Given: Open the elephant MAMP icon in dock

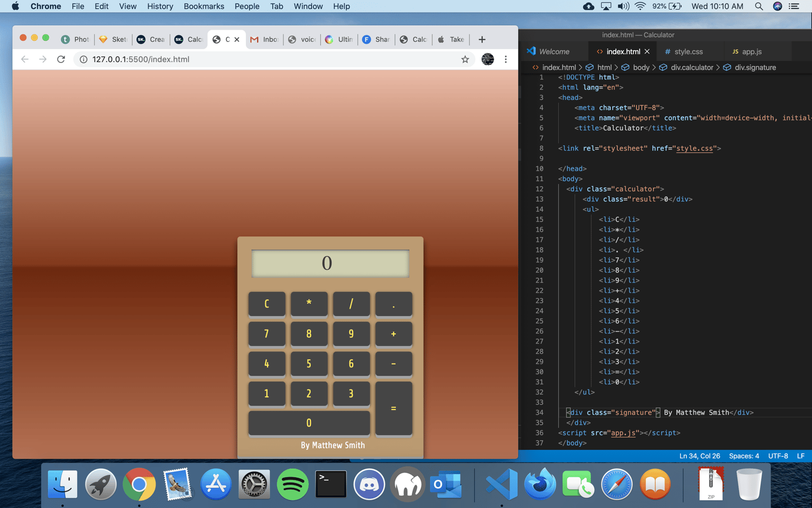Looking at the screenshot, I should 408,484.
